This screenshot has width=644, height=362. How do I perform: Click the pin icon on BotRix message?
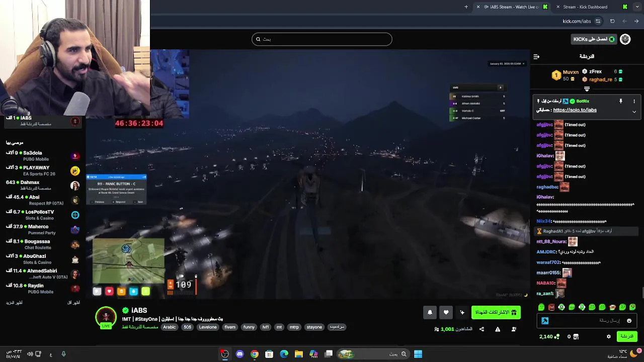(620, 101)
